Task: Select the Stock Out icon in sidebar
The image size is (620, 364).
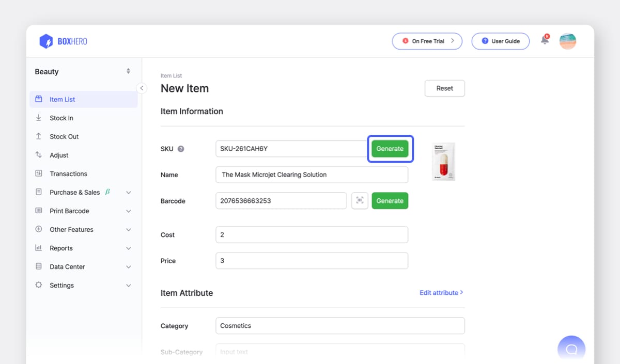Action: coord(39,136)
